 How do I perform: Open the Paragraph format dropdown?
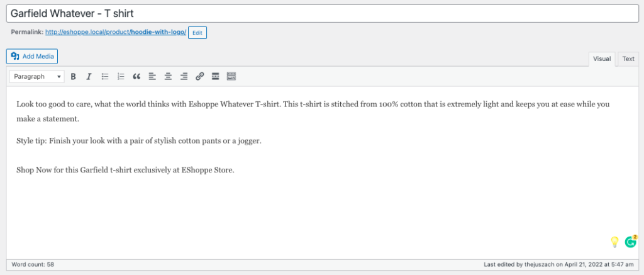(x=37, y=76)
